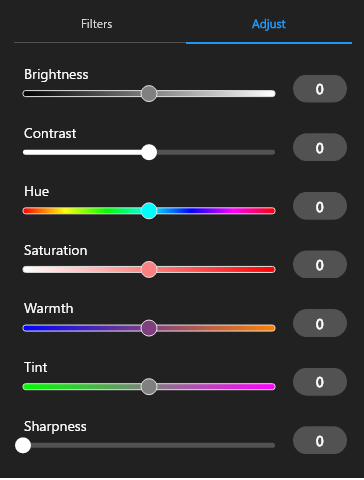
Task: Click the Contrast slider handle
Action: click(x=149, y=152)
